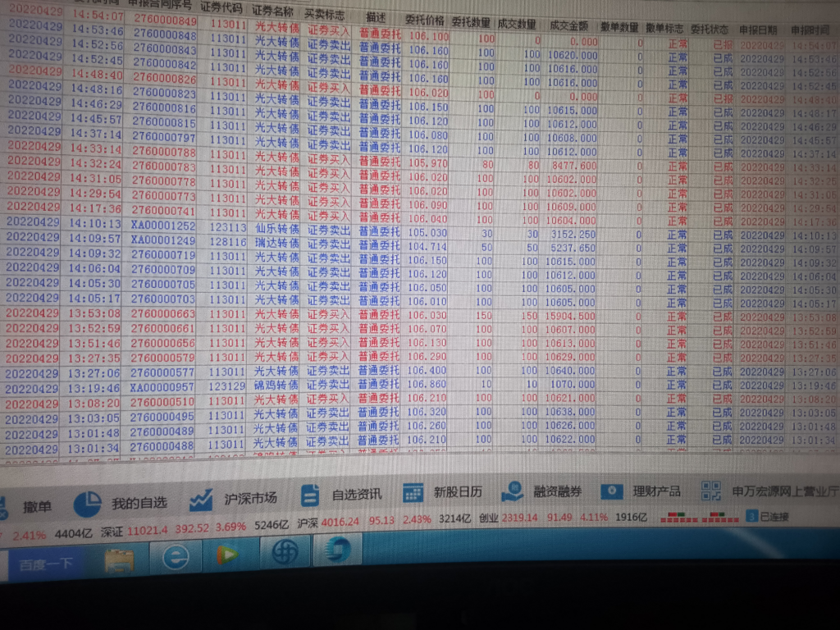Click security code 128116
Viewport: 840px width, 630px height.
[x=228, y=242]
